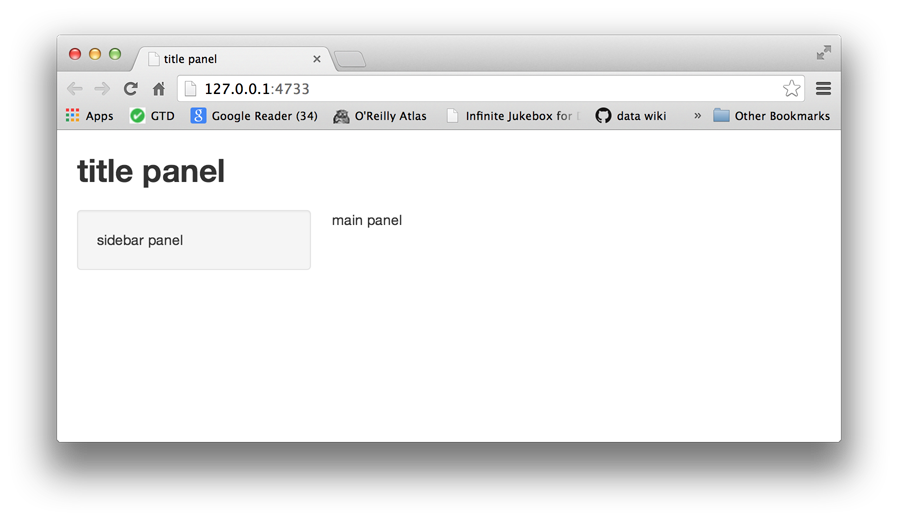Image resolution: width=898 pixels, height=521 pixels.
Task: Open the Apps bookmark shortcut
Action: point(90,116)
